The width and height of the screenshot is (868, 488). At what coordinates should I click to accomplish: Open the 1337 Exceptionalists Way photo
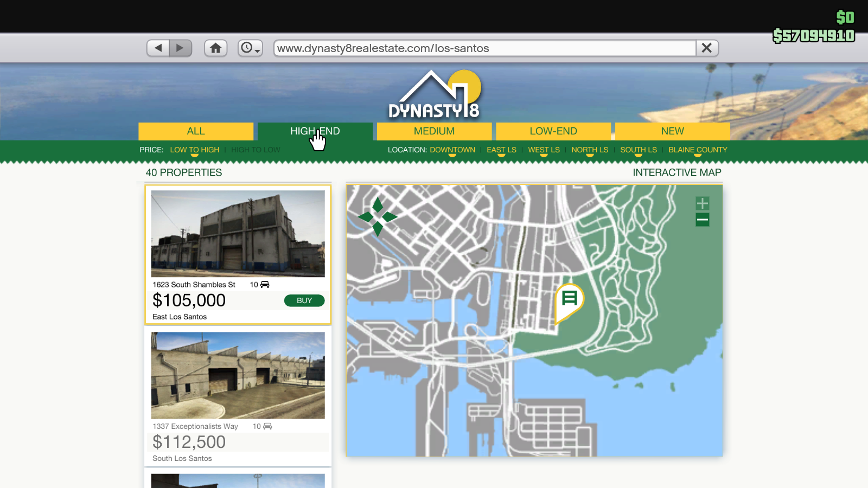click(238, 375)
